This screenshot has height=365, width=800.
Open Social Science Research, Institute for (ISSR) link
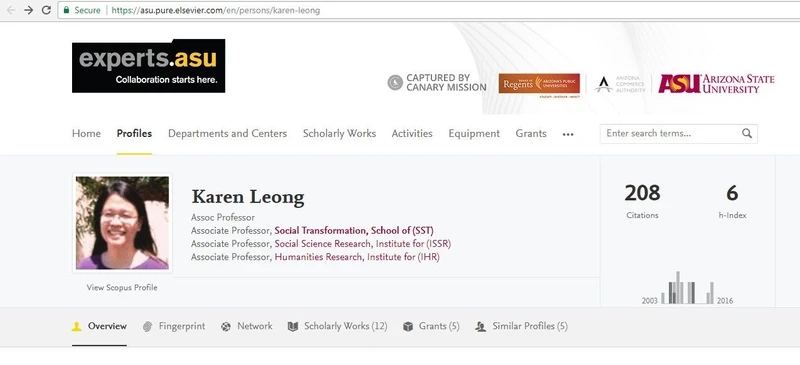(x=363, y=244)
